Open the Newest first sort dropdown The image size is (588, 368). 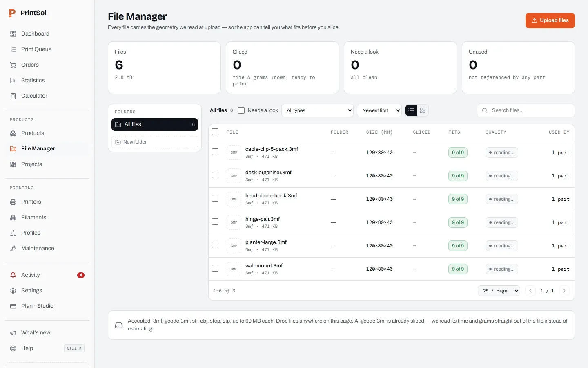(x=379, y=110)
